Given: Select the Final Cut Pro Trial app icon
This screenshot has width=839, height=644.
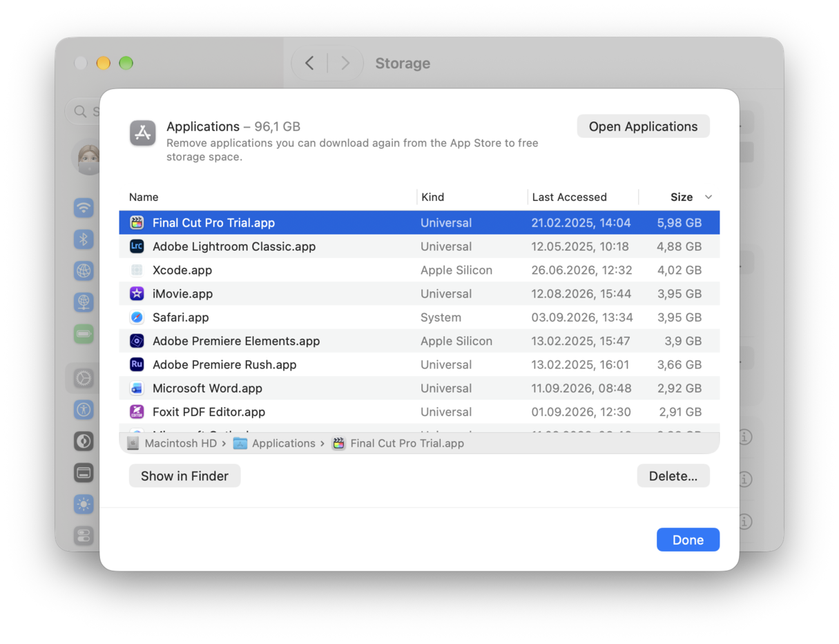Looking at the screenshot, I should point(137,223).
